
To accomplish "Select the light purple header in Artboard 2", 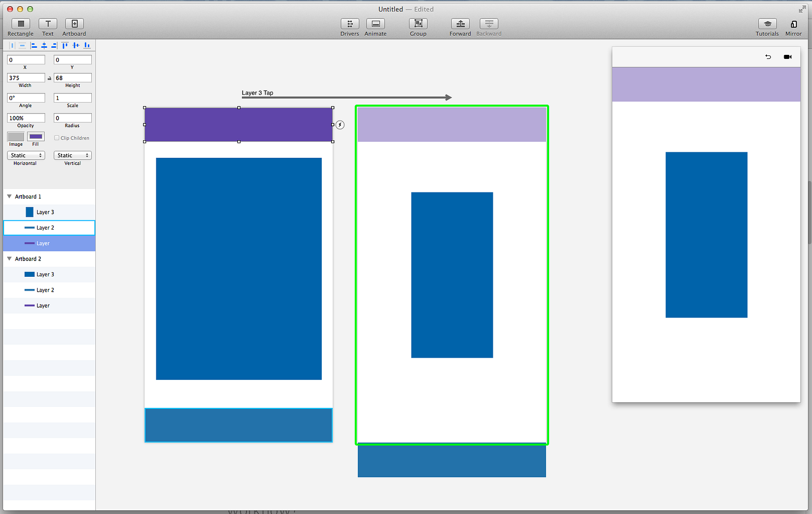I will pos(452,124).
